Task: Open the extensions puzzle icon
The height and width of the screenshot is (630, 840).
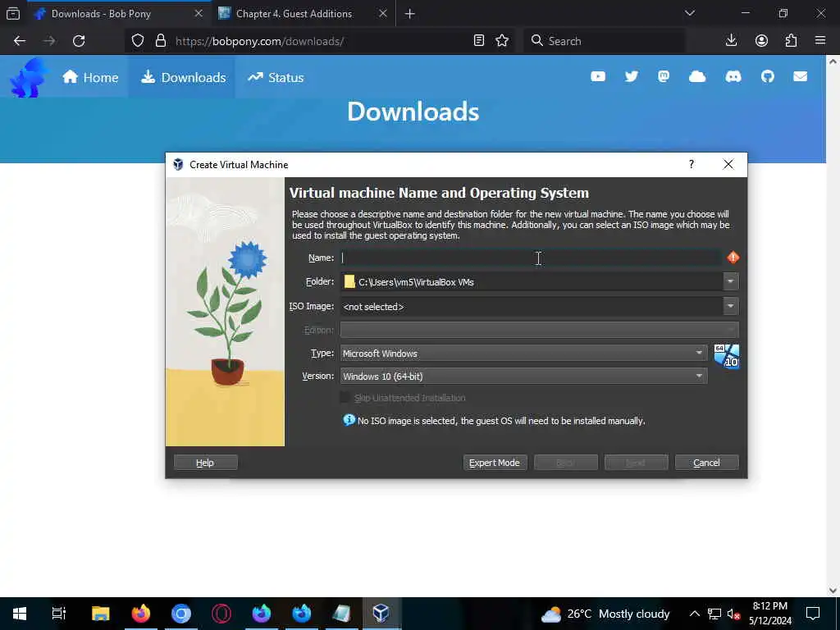Action: click(791, 41)
